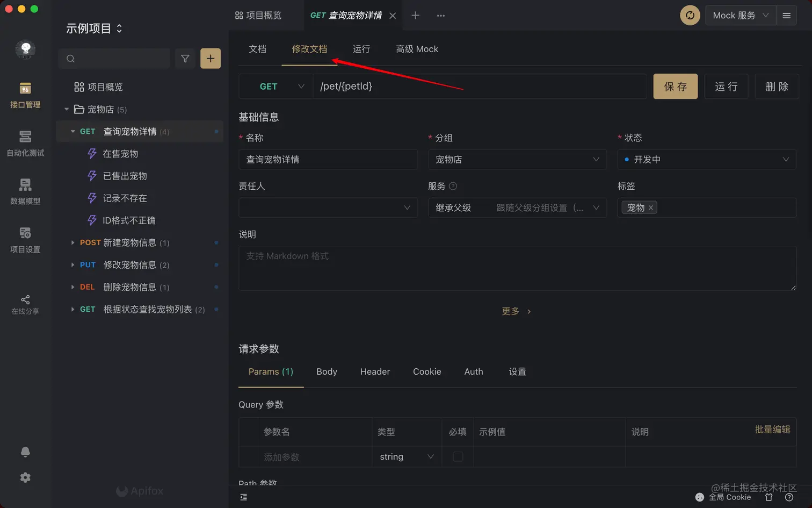Image resolution: width=812 pixels, height=508 pixels.
Task: Remove the 宠物 tag
Action: tap(651, 208)
